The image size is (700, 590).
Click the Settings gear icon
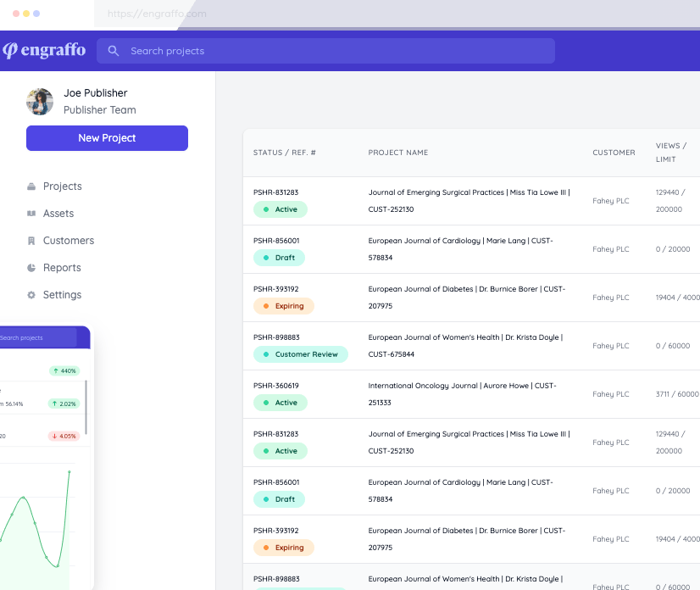point(31,295)
